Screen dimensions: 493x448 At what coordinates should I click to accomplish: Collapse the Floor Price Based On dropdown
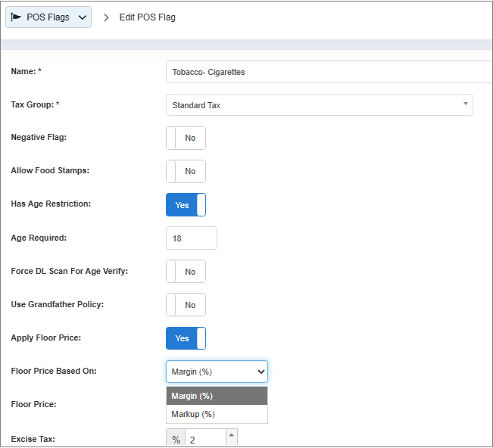click(217, 372)
